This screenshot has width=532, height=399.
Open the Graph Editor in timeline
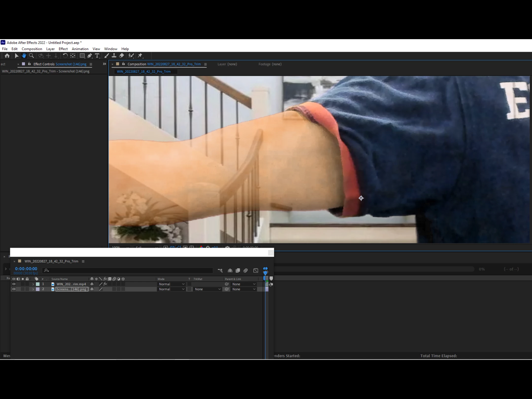(256, 270)
